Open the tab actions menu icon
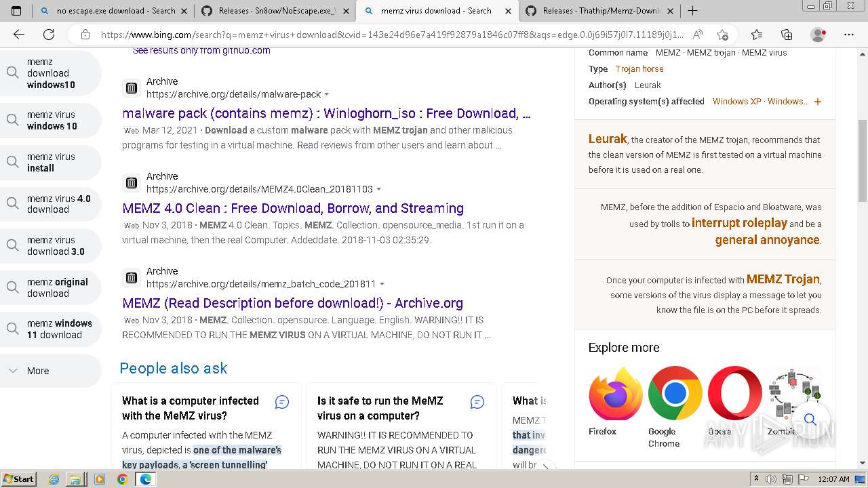 pyautogui.click(x=16, y=11)
